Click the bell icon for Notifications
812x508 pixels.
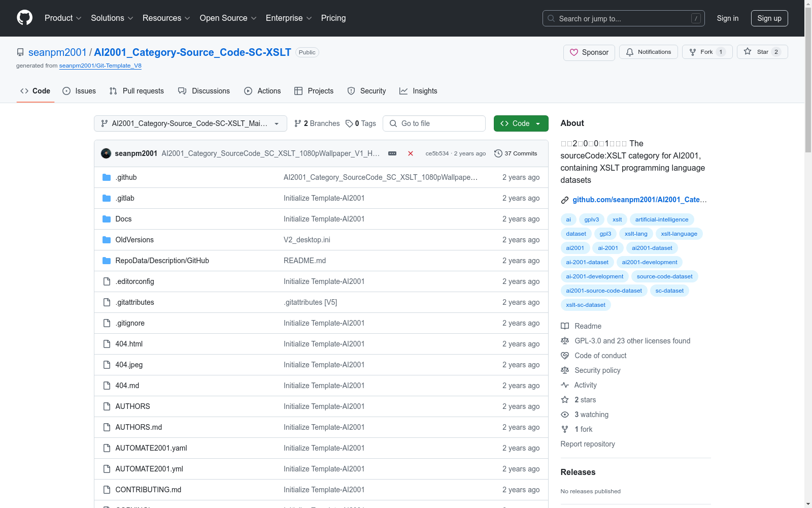(630, 52)
